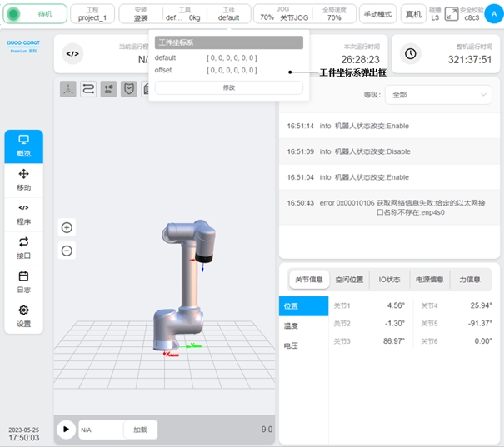Open the 移动 move page
This screenshot has width=504, height=447.
(x=23, y=179)
